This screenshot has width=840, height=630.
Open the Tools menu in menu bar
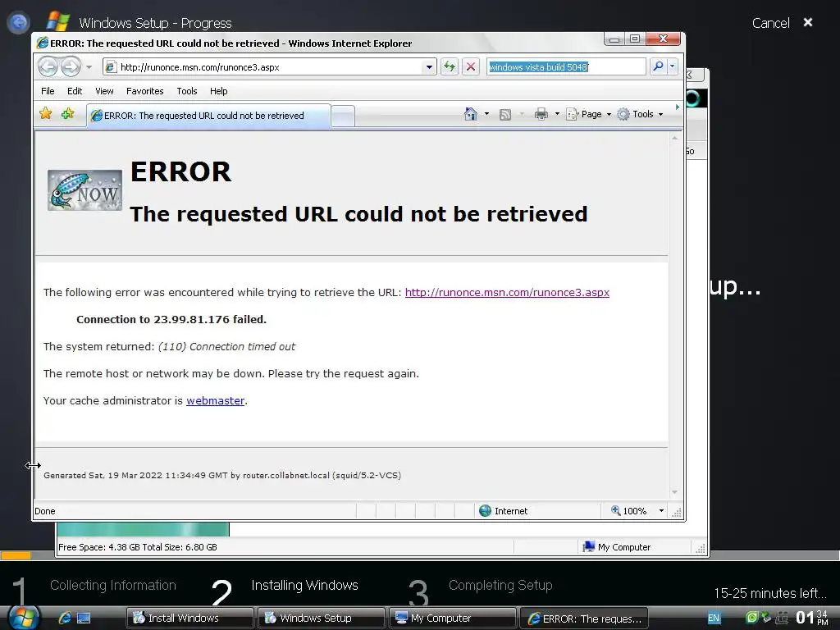tap(187, 91)
